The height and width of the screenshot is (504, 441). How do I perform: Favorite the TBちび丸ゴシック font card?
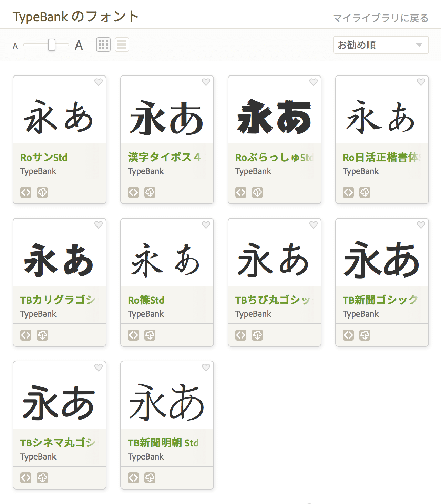pyautogui.click(x=314, y=225)
